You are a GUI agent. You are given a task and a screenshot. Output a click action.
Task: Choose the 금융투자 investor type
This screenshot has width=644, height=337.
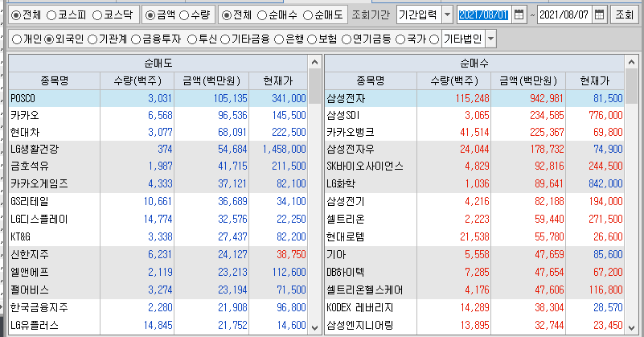tap(136, 39)
